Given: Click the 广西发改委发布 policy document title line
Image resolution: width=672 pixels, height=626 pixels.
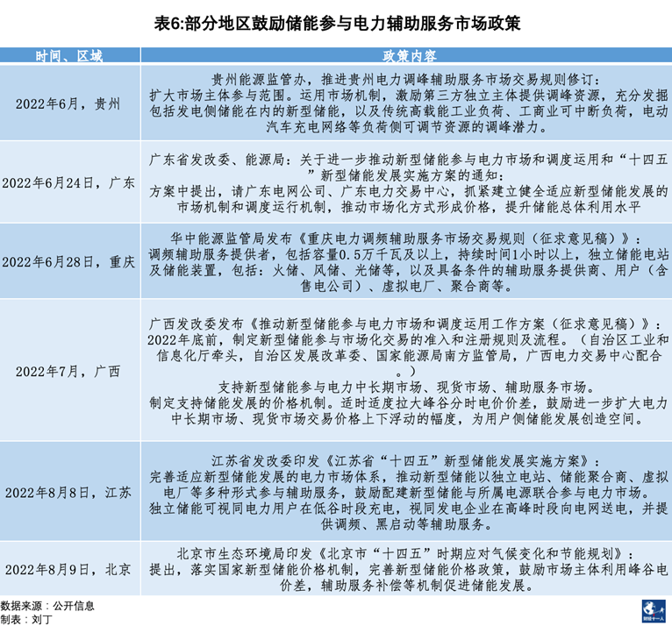Looking at the screenshot, I should click(x=405, y=323).
